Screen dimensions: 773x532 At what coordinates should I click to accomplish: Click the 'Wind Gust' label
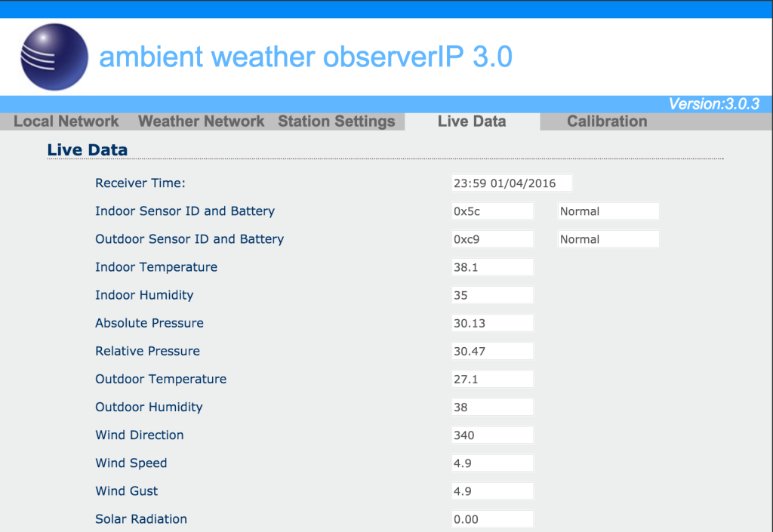pyautogui.click(x=127, y=491)
